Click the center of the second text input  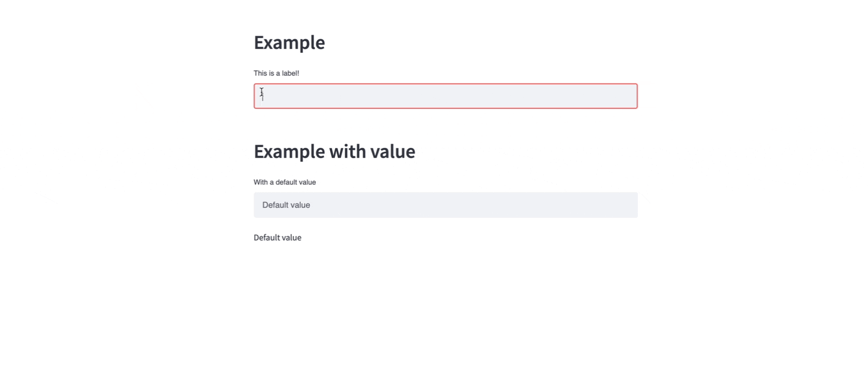coord(445,205)
